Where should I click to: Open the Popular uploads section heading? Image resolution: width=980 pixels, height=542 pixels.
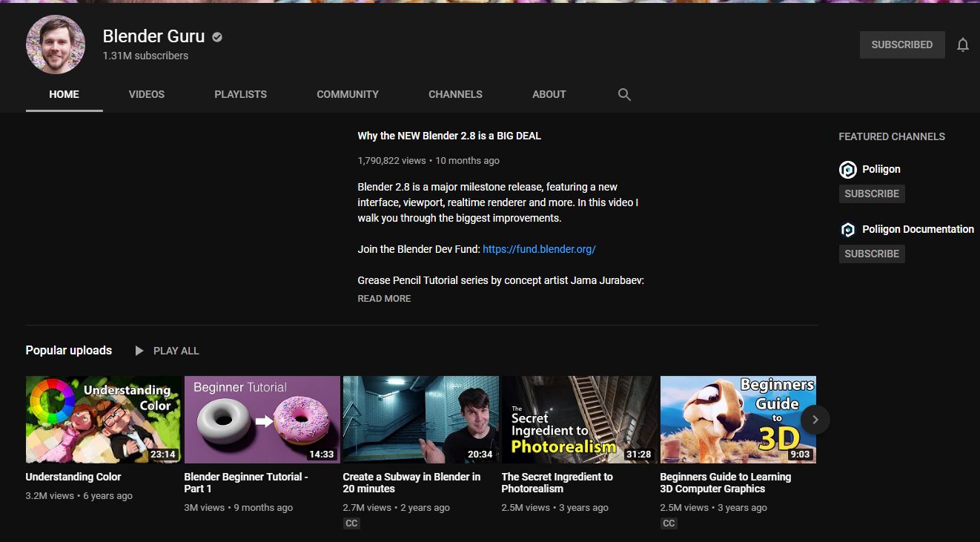[69, 350]
